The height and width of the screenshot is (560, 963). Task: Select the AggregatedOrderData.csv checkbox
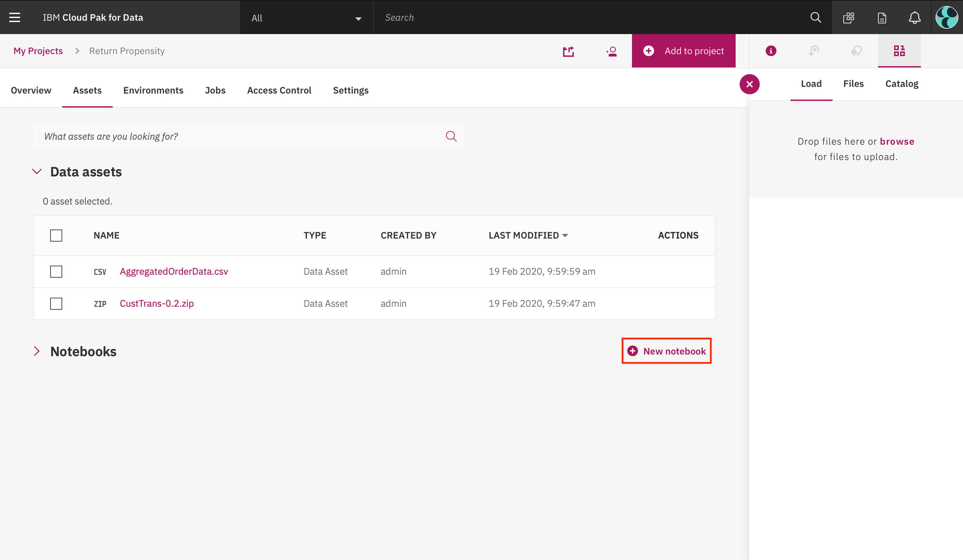[56, 272]
